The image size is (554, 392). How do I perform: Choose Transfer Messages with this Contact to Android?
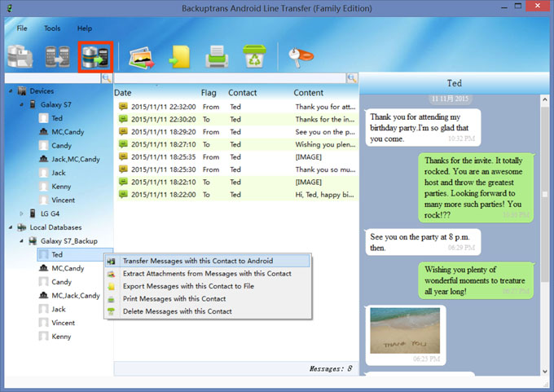tap(208, 261)
